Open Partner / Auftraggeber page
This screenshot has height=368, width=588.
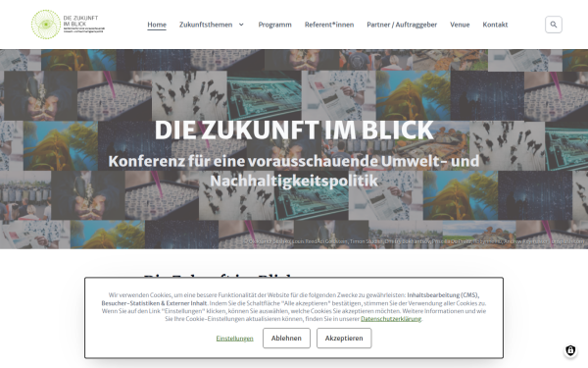click(402, 25)
